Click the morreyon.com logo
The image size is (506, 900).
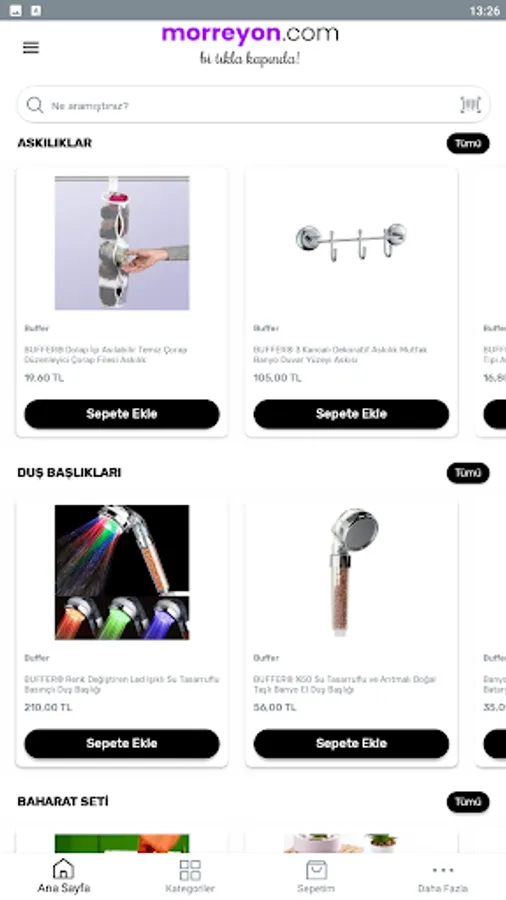click(250, 45)
